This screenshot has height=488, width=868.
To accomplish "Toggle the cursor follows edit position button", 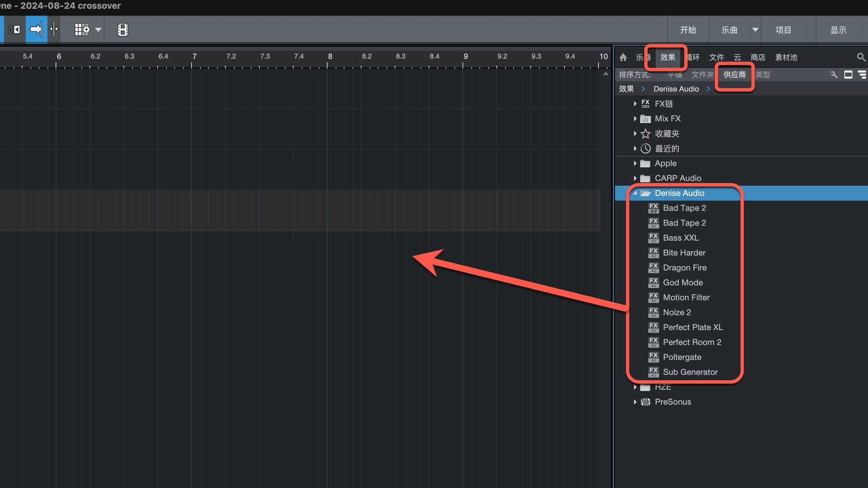I will tap(54, 30).
